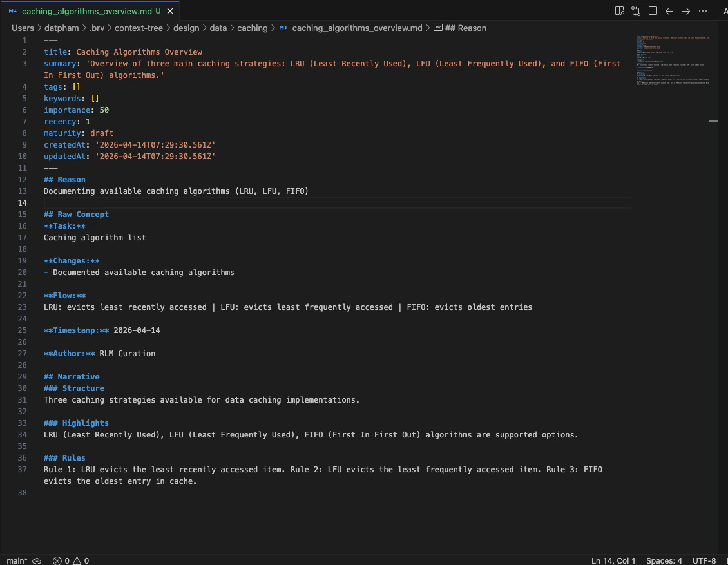Click the Ln 14, Col 1 cursor position
728x565 pixels.
[613, 561]
